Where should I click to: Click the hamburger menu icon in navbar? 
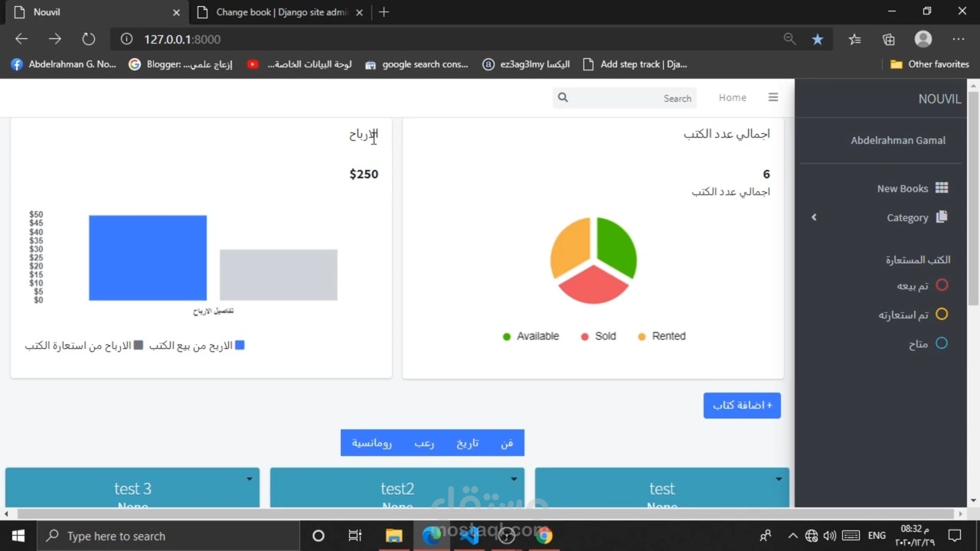(773, 97)
